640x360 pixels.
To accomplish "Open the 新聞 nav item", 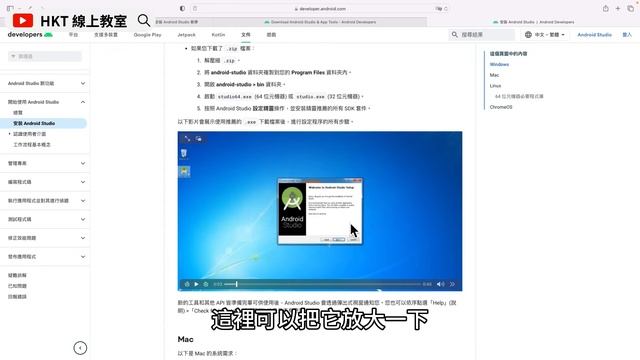I will [271, 35].
